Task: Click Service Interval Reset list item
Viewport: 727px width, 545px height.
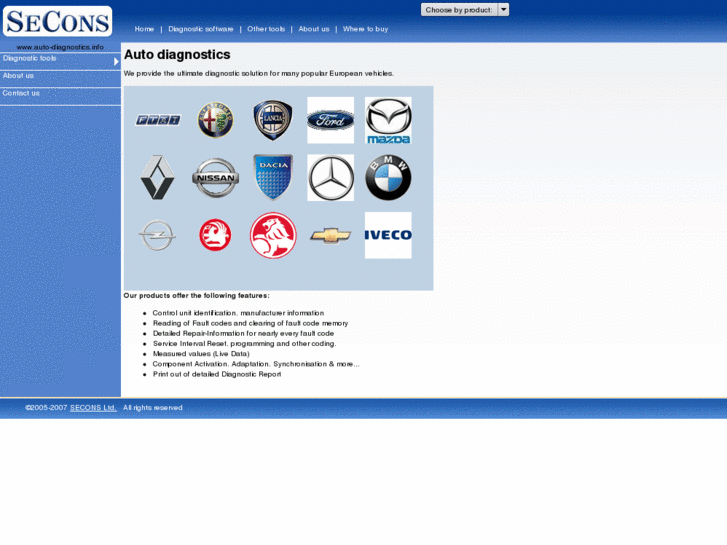Action: point(244,343)
